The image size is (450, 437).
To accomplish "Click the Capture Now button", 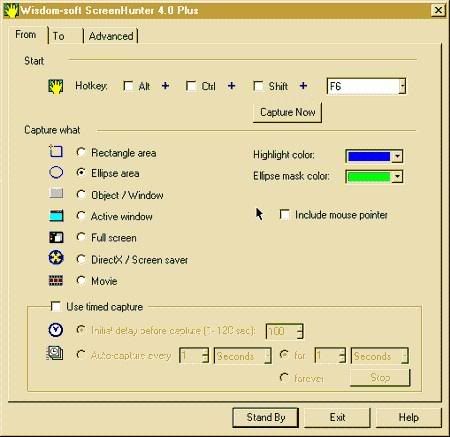I will (x=287, y=112).
